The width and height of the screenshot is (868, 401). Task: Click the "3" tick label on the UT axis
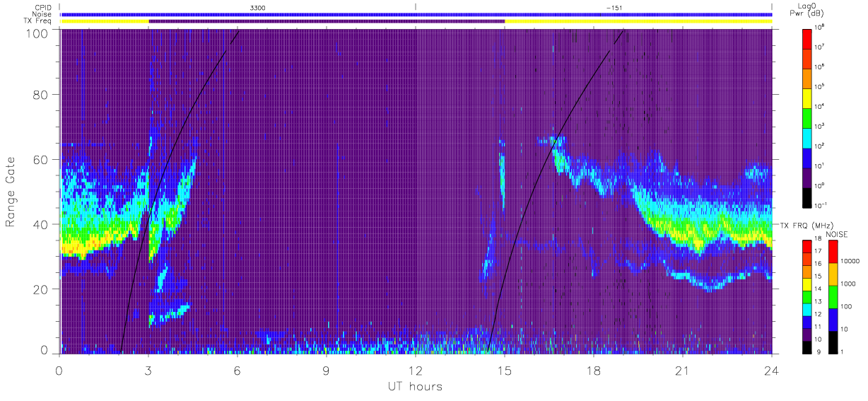click(148, 371)
